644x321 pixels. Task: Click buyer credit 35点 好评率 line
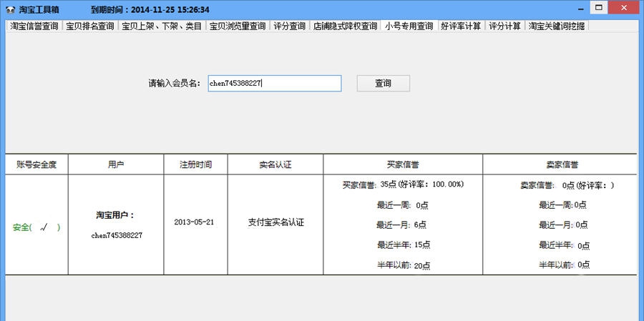coord(403,184)
